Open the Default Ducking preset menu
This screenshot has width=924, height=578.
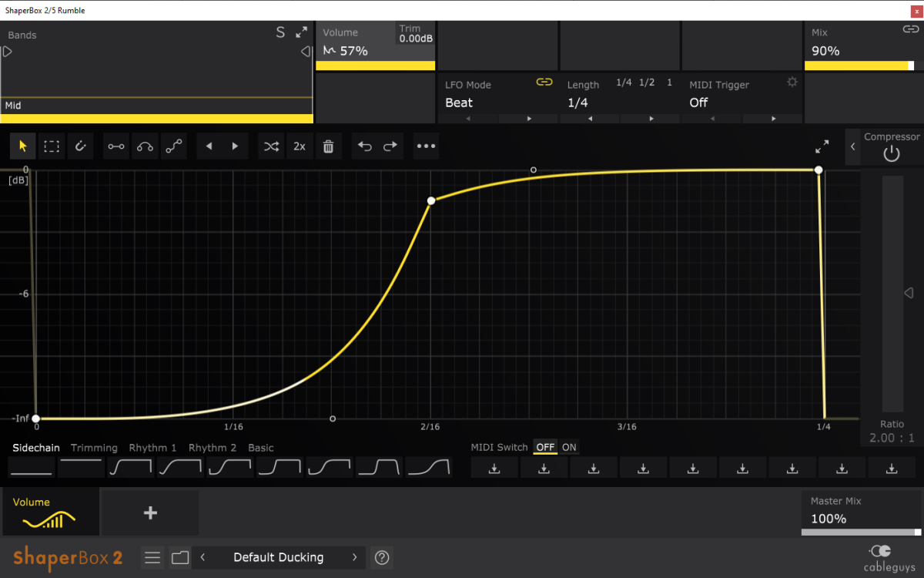[279, 557]
